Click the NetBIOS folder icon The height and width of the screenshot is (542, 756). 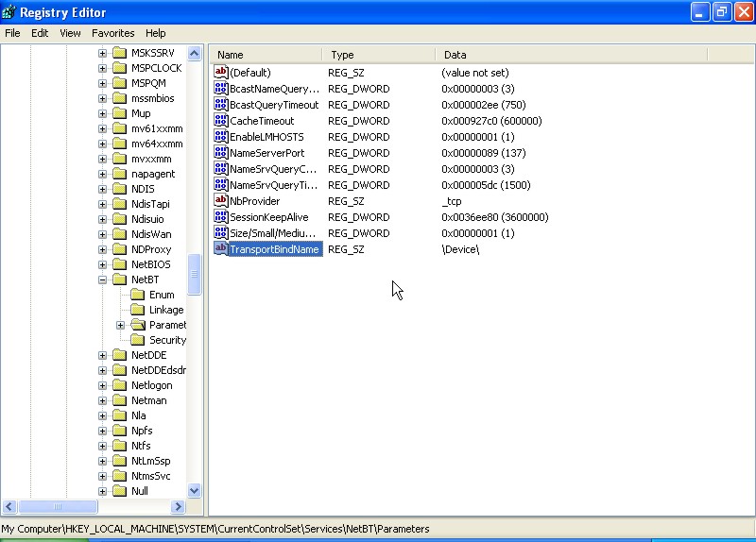point(120,264)
